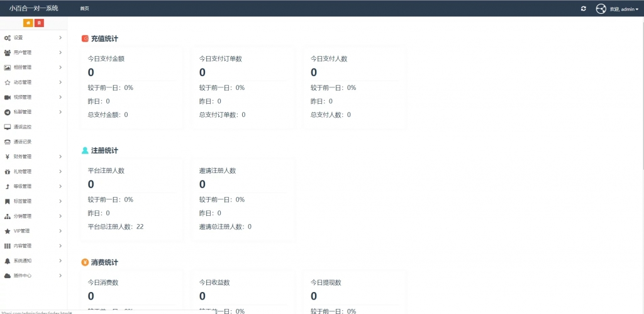The image size is (644, 314).
Task: Expand the 分销管理 chevron
Action: coord(60,216)
